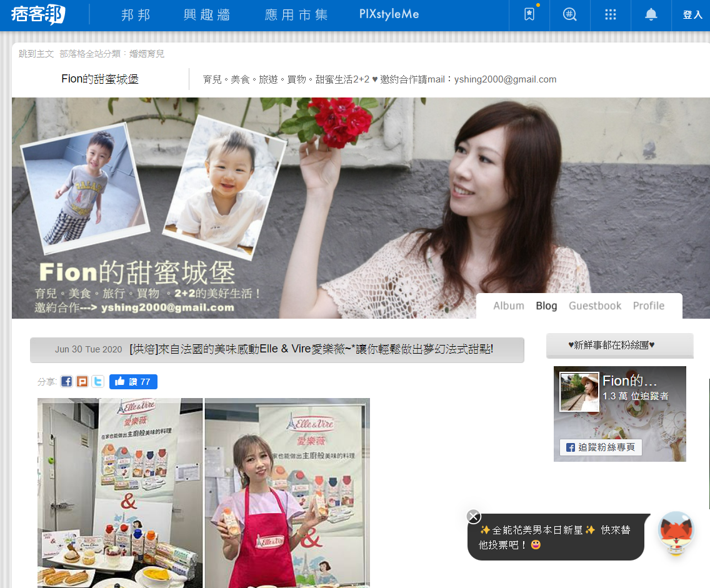This screenshot has height=588, width=710.
Task: Share post via Plurk icon
Action: [x=82, y=382]
